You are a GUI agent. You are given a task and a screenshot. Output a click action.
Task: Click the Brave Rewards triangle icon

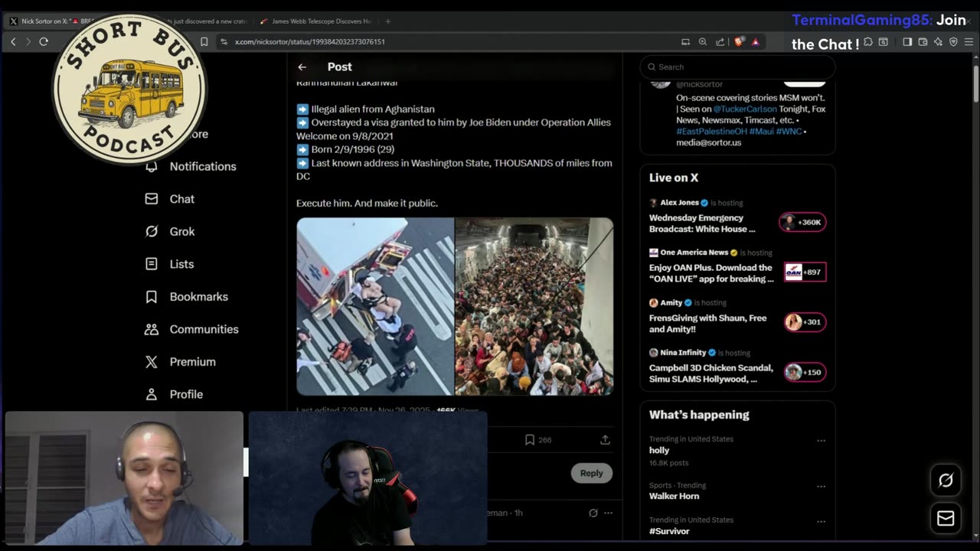[x=756, y=41]
